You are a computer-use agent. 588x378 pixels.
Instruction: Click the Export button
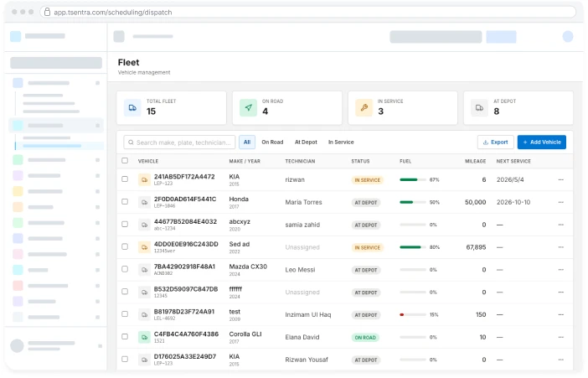click(495, 142)
